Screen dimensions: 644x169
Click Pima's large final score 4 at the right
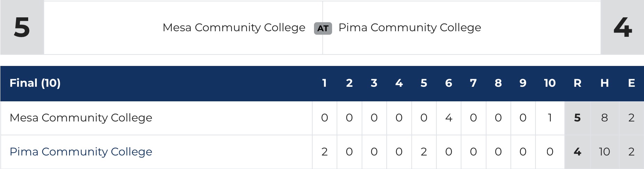point(622,27)
